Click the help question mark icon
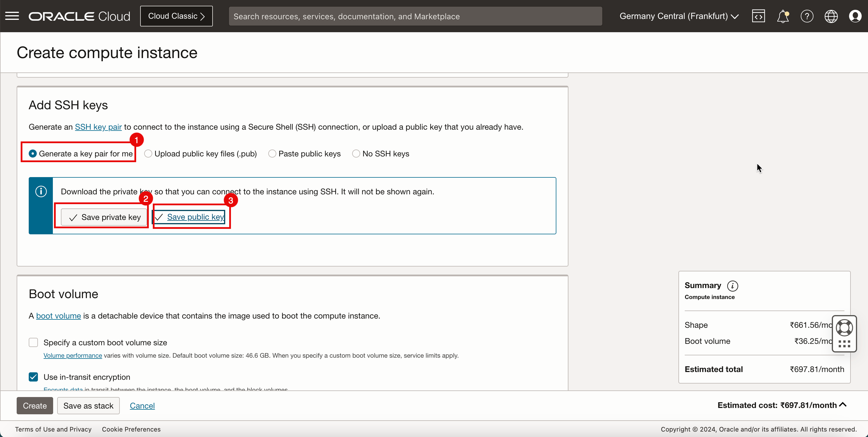The image size is (868, 437). [807, 16]
